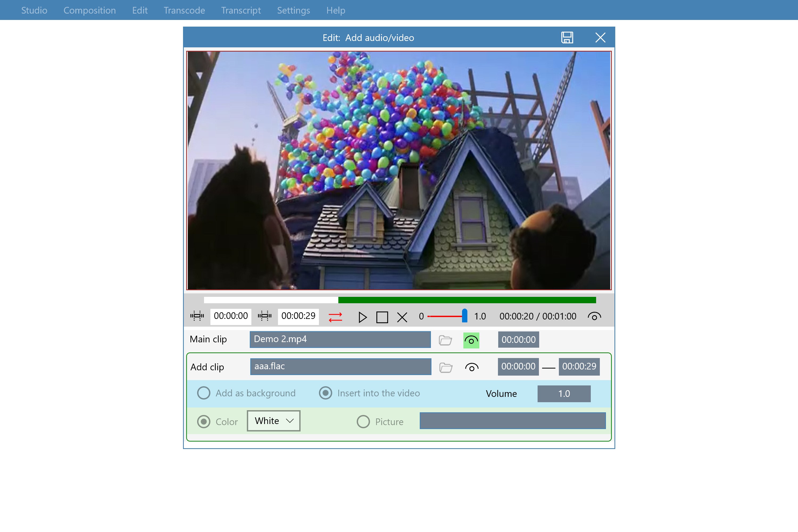Toggle green preview eye for Main clip
This screenshot has height=532, width=798.
[471, 340]
